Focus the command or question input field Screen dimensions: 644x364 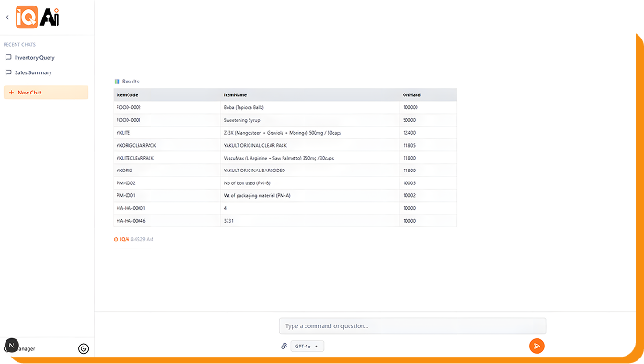[x=412, y=326]
